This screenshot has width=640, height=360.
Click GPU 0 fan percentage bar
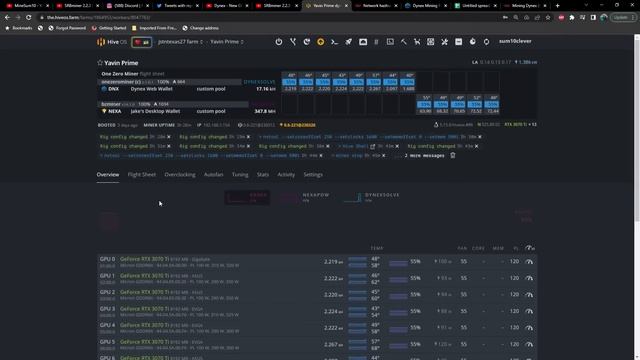tap(398, 263)
